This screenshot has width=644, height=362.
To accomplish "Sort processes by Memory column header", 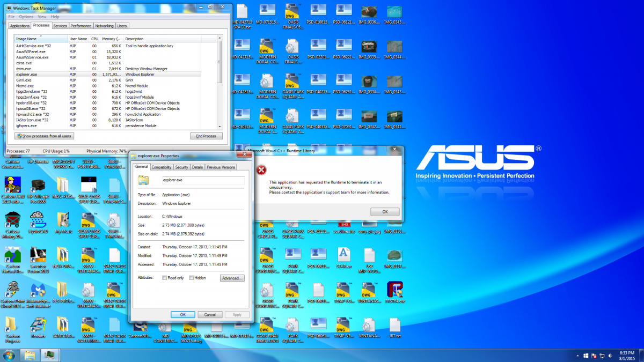I will pos(112,39).
